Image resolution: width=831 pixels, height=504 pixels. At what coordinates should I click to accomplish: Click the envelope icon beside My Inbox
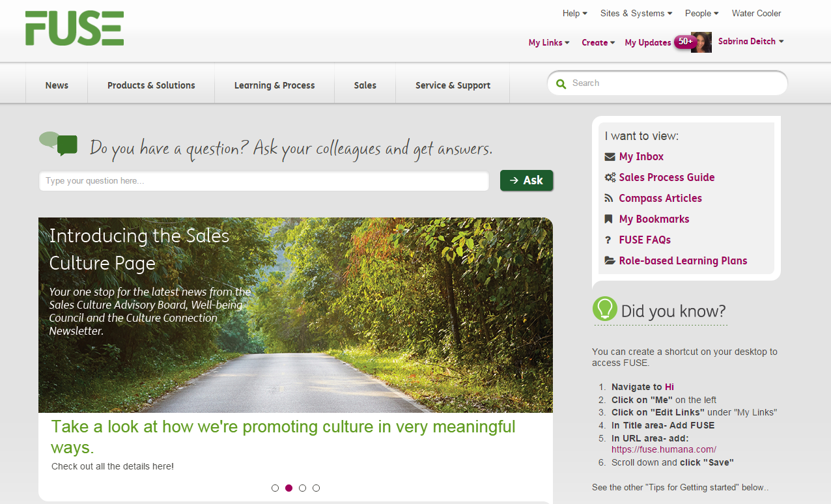click(610, 157)
